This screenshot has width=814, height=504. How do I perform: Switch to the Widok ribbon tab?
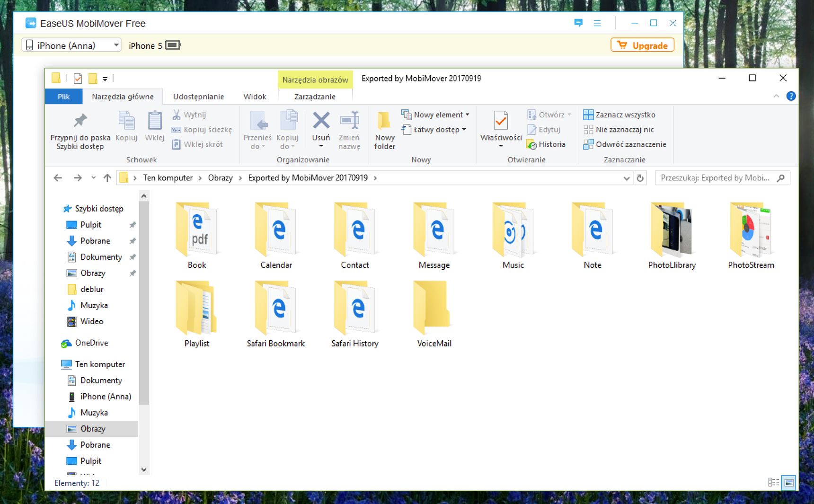point(255,97)
